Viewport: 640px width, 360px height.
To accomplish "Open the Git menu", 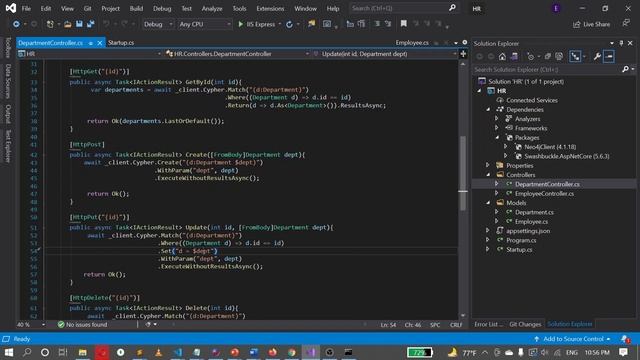I will pyautogui.click(x=87, y=8).
